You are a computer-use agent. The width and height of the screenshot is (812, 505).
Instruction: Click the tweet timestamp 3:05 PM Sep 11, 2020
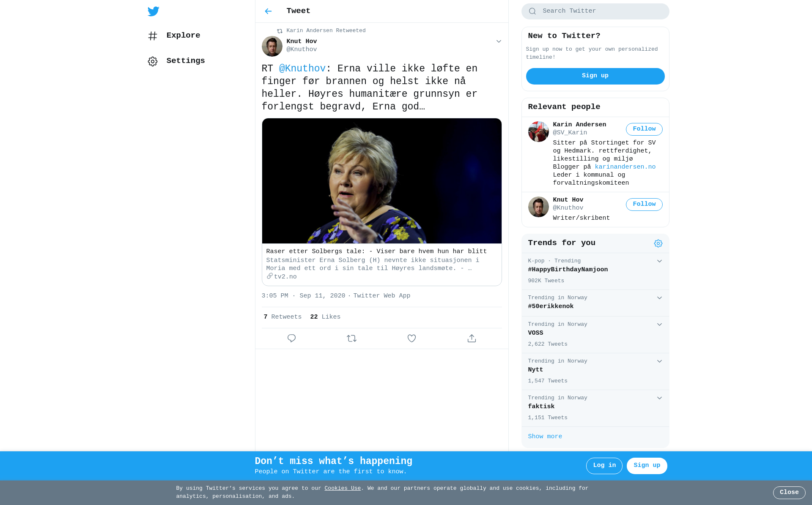(303, 296)
